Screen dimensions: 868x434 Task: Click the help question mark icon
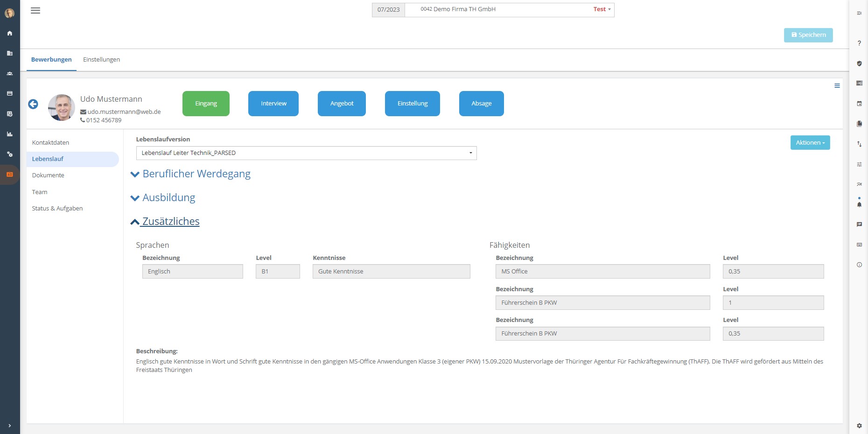pyautogui.click(x=859, y=43)
